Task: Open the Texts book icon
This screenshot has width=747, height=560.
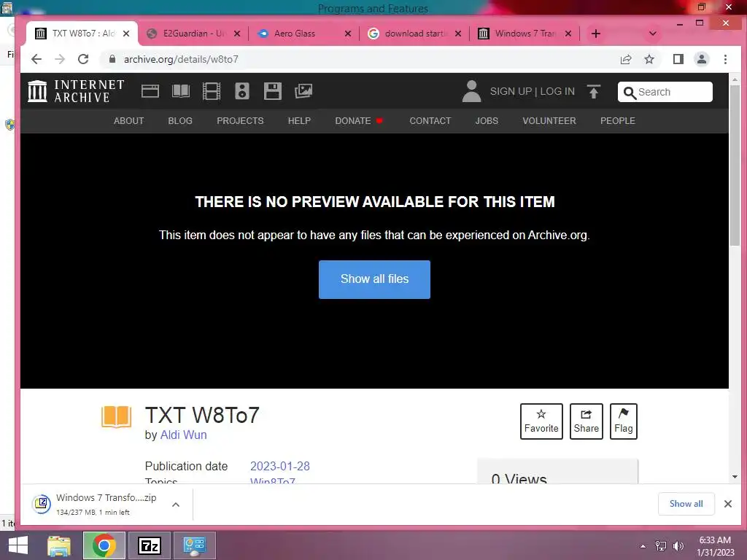Action: pyautogui.click(x=181, y=91)
